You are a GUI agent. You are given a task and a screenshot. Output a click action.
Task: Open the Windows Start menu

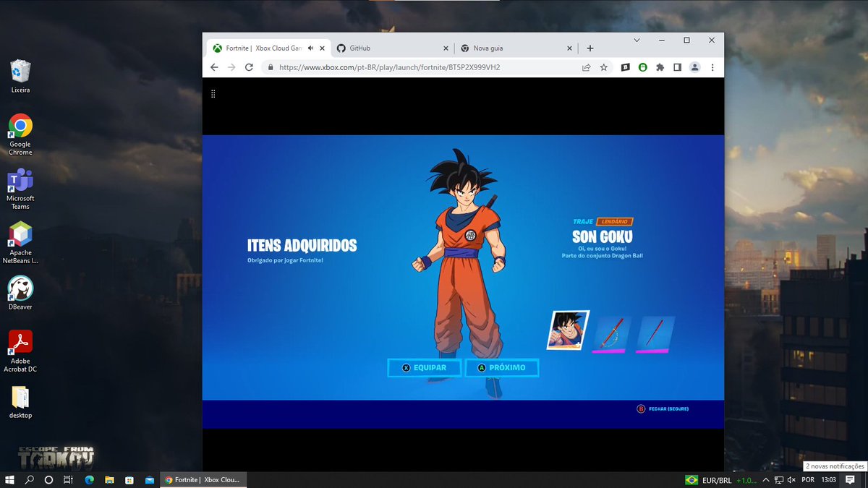(10, 479)
